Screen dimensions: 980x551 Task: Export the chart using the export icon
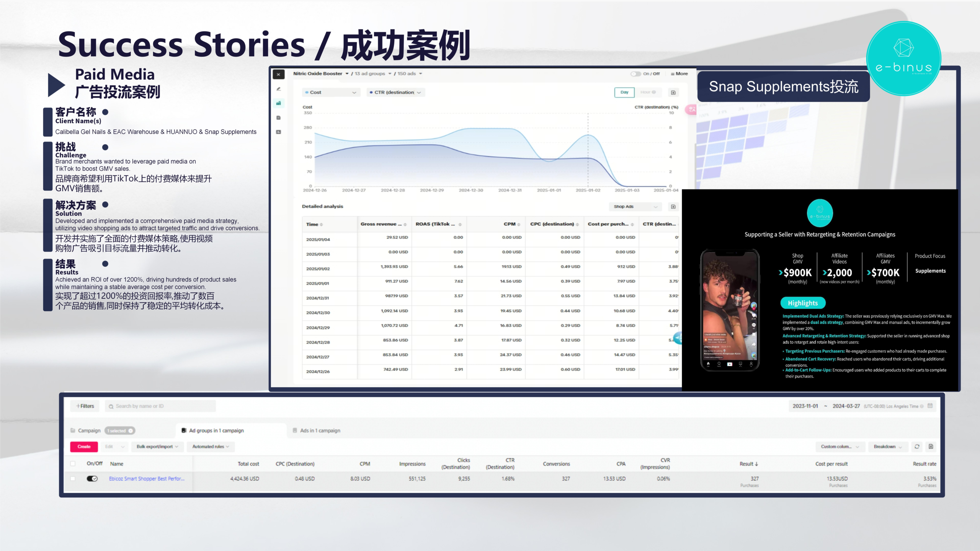coord(673,92)
